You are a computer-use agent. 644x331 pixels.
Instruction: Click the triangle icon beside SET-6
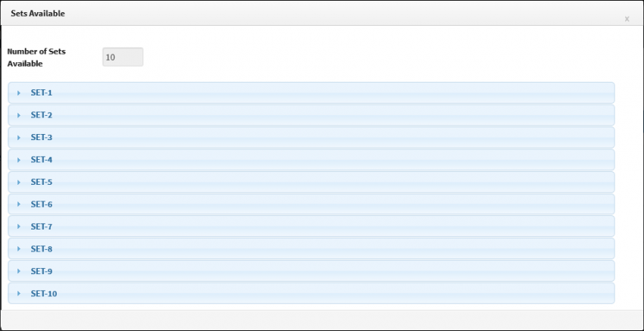[19, 205]
